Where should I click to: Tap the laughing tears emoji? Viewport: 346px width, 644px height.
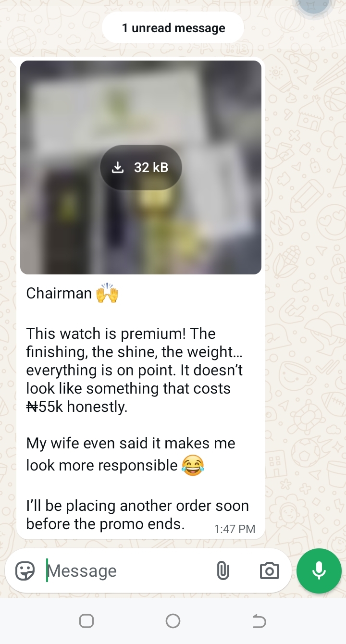(x=193, y=465)
